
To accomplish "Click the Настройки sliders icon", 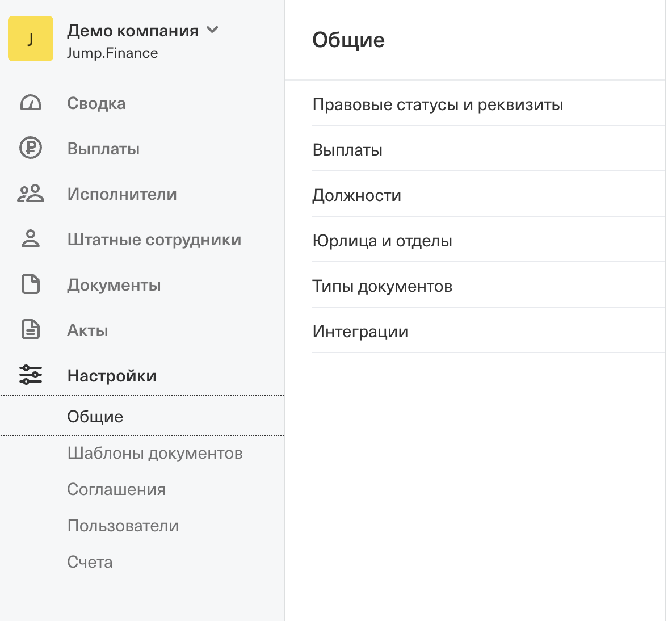I will pyautogui.click(x=31, y=375).
